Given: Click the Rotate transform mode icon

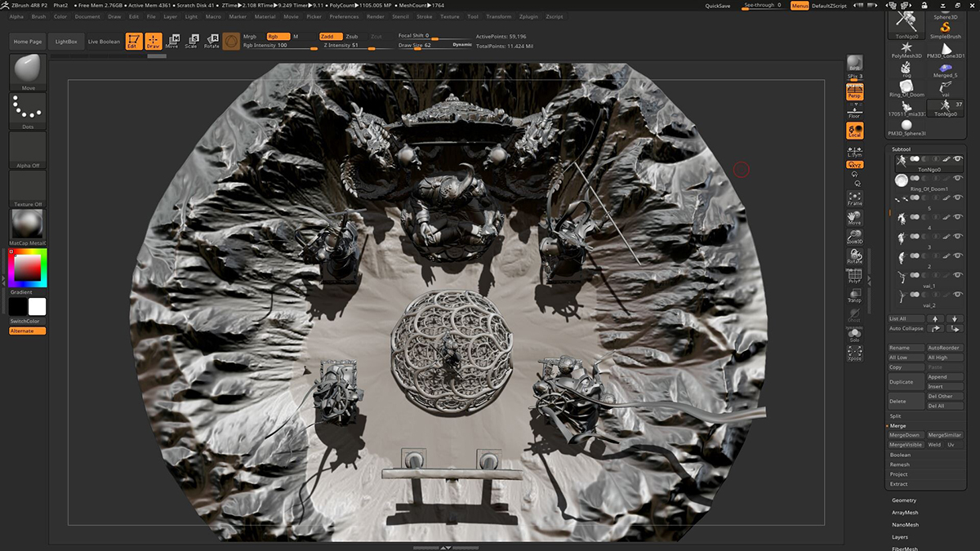Looking at the screenshot, I should click(212, 41).
